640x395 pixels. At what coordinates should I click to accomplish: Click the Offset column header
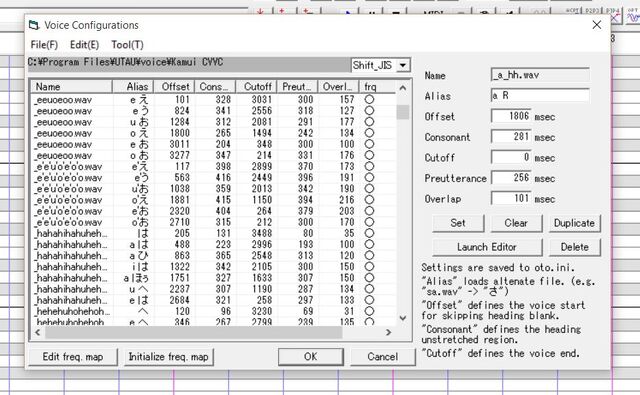pos(174,87)
